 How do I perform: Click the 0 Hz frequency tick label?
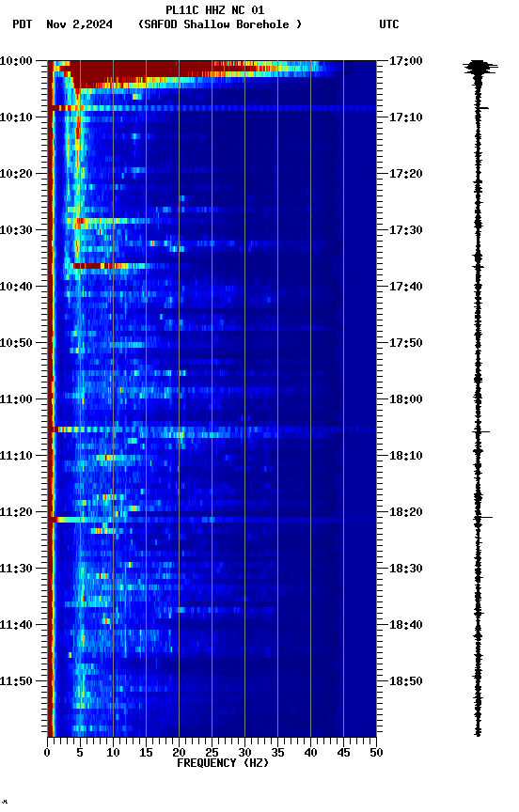point(48,753)
